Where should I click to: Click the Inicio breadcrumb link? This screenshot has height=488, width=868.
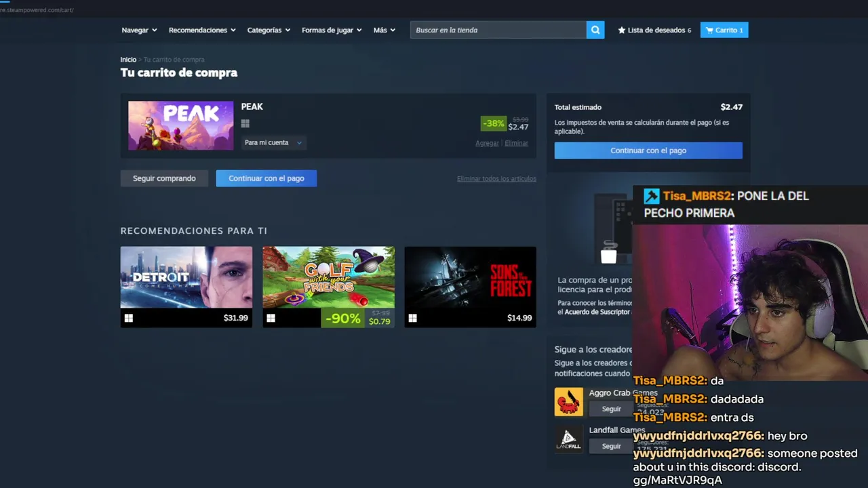click(128, 60)
